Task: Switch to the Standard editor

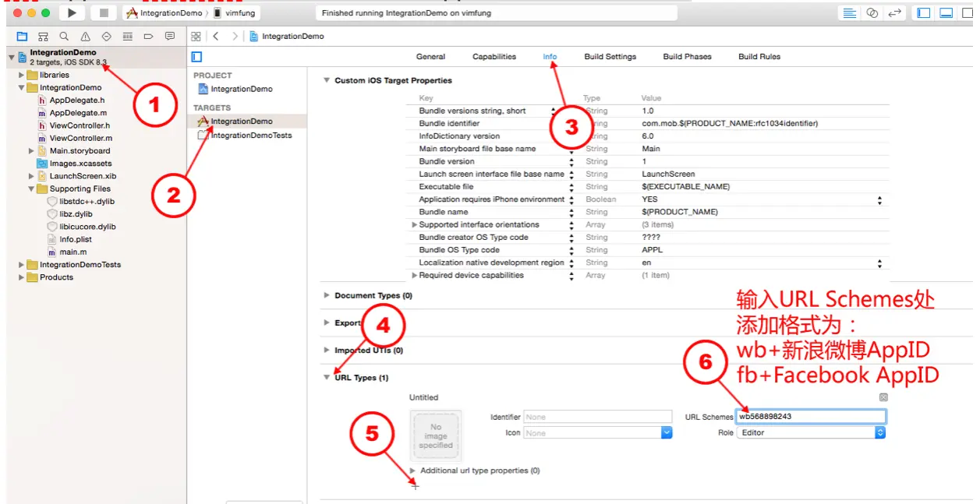Action: pos(849,13)
